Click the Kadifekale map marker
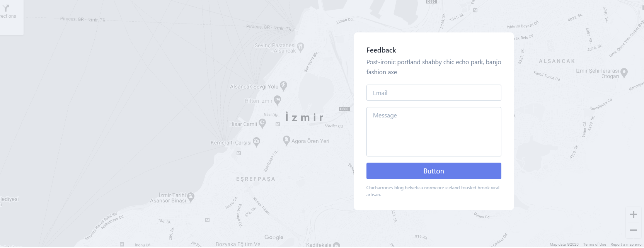644x248 pixels. (x=336, y=245)
